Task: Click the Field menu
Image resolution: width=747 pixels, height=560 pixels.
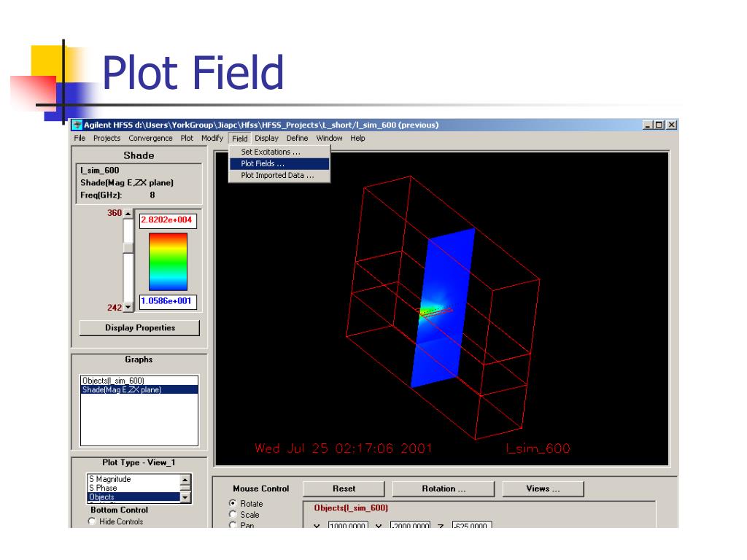Action: pyautogui.click(x=239, y=139)
